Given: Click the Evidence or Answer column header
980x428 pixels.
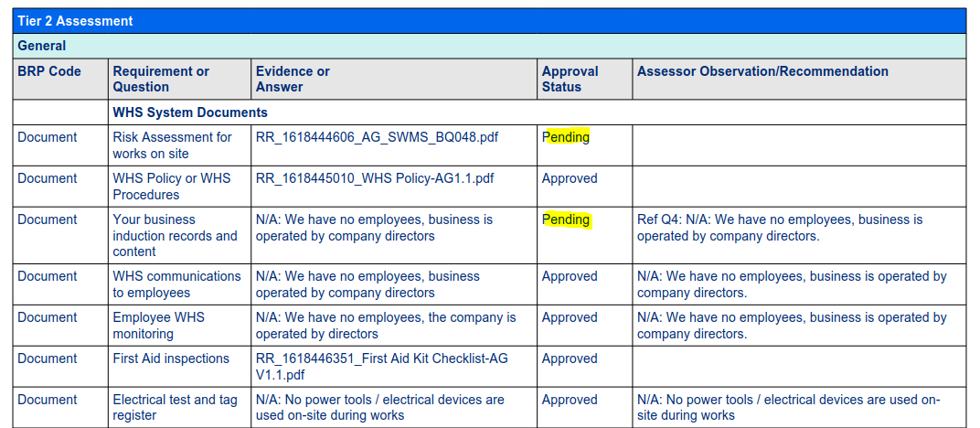Looking at the screenshot, I should (293, 79).
